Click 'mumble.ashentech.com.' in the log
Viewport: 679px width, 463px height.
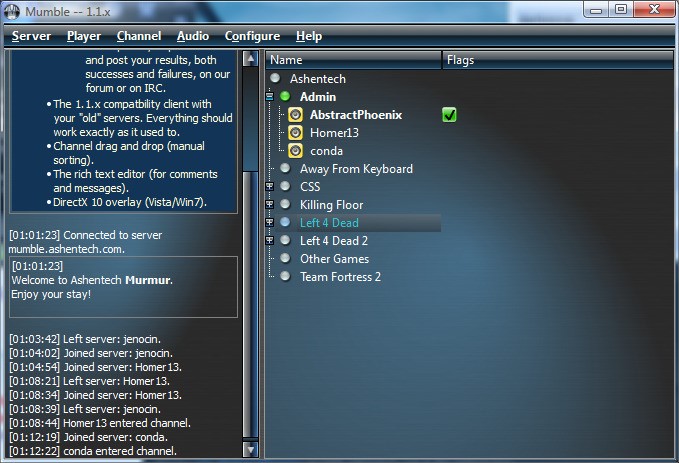[x=66, y=249]
